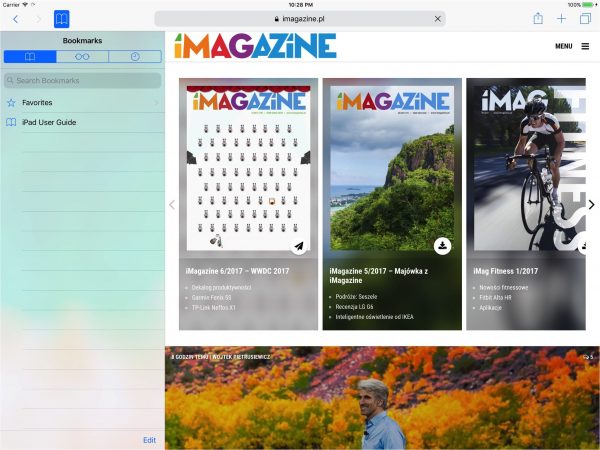Open the iMag Fitness 1/2017 cyclist cover
Screen dimensions: 600x450
[530, 168]
